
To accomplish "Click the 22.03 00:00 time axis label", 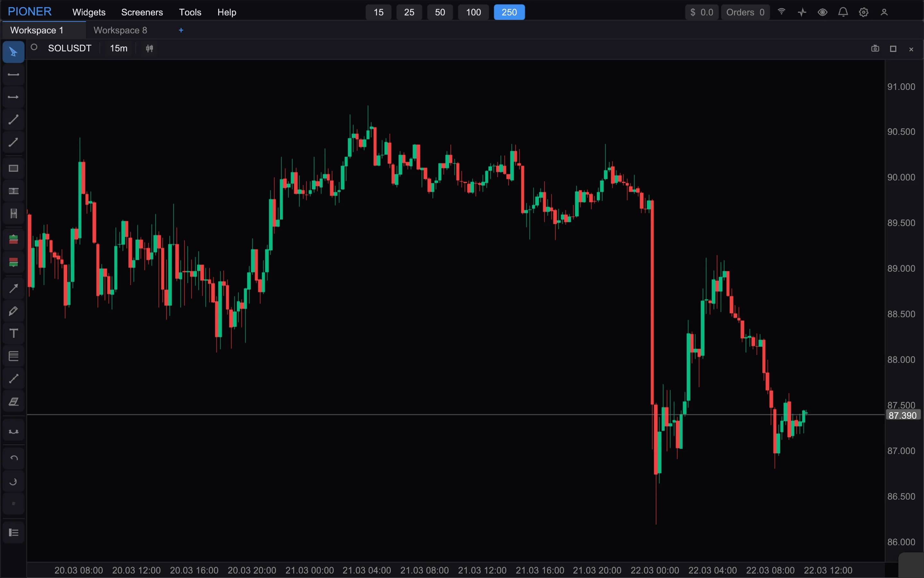I will [x=655, y=570].
